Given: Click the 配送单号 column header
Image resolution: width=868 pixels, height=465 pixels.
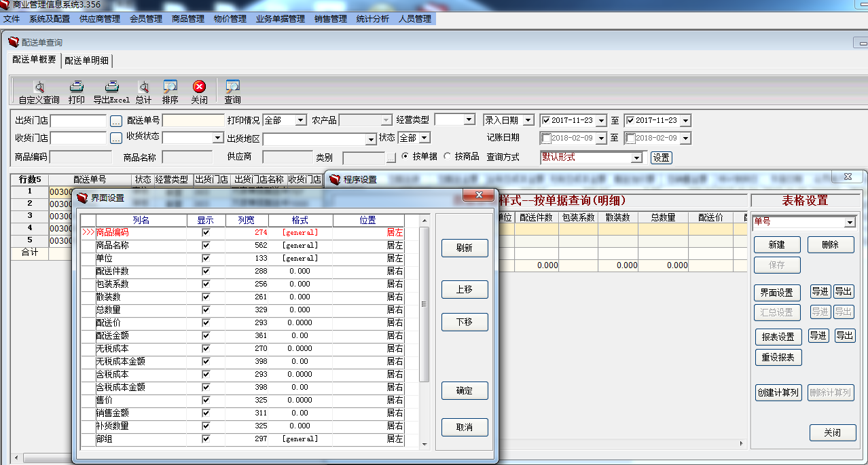Looking at the screenshot, I should click(x=90, y=180).
